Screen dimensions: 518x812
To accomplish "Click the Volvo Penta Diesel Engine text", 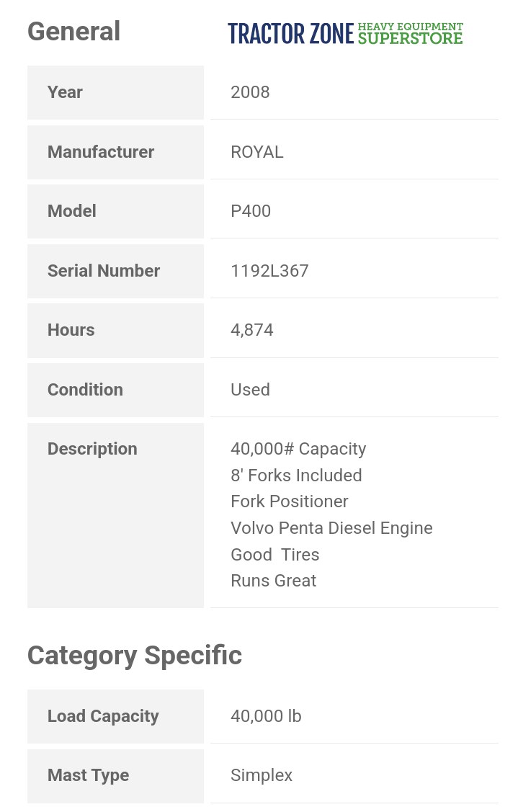I will tap(331, 528).
